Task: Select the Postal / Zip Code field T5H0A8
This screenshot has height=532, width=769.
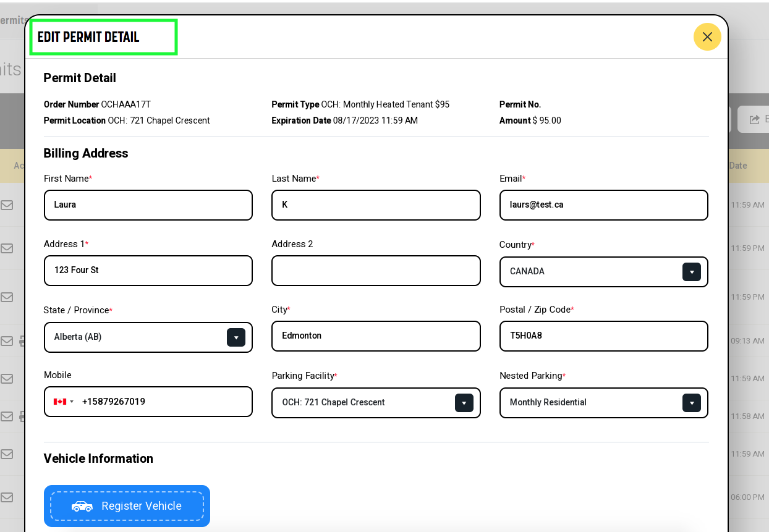Action: coord(603,336)
